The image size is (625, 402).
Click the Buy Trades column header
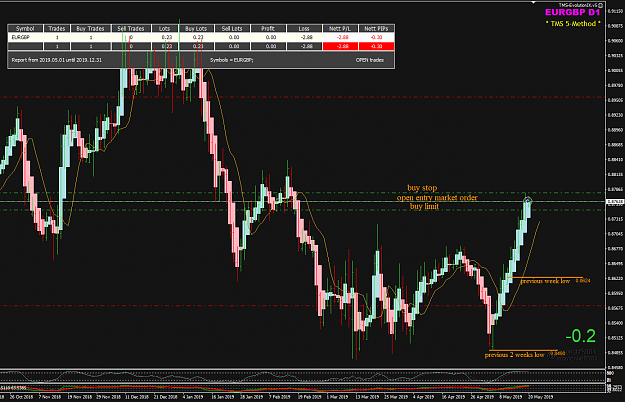tap(90, 28)
